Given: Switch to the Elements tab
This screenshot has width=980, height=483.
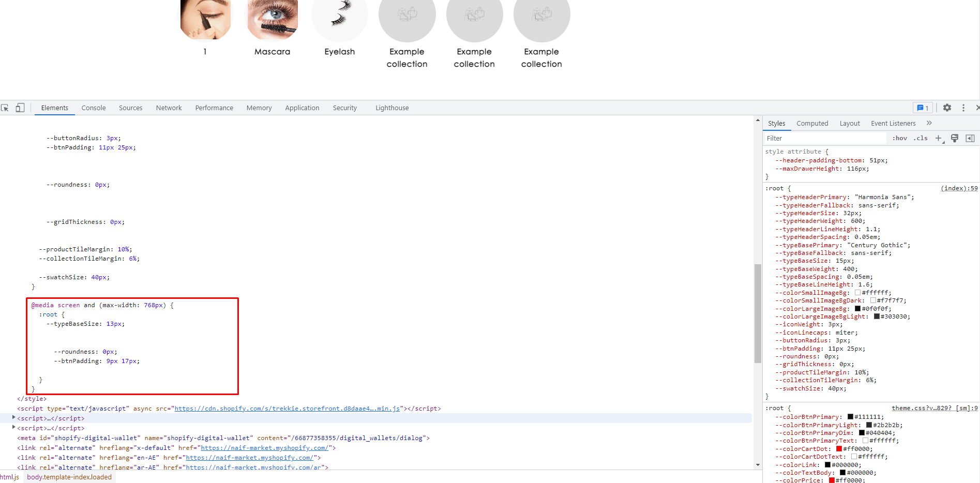Looking at the screenshot, I should pos(55,108).
